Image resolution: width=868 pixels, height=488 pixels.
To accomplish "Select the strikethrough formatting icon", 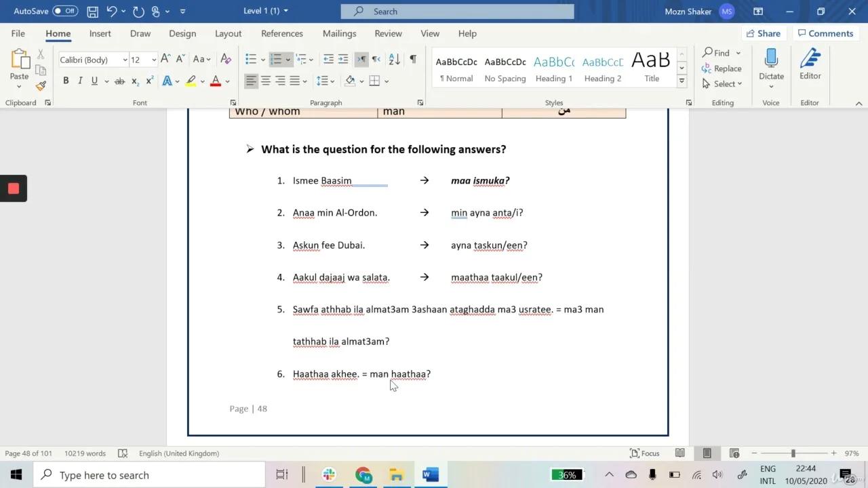I will [x=119, y=81].
